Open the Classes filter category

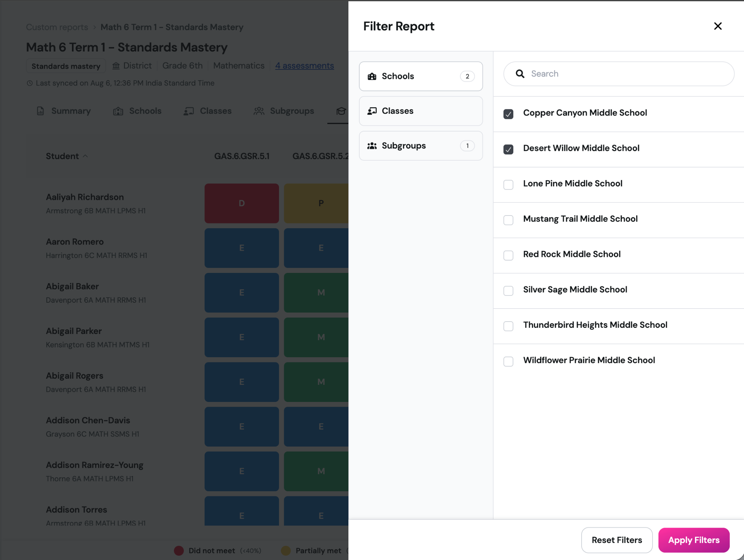coord(421,111)
